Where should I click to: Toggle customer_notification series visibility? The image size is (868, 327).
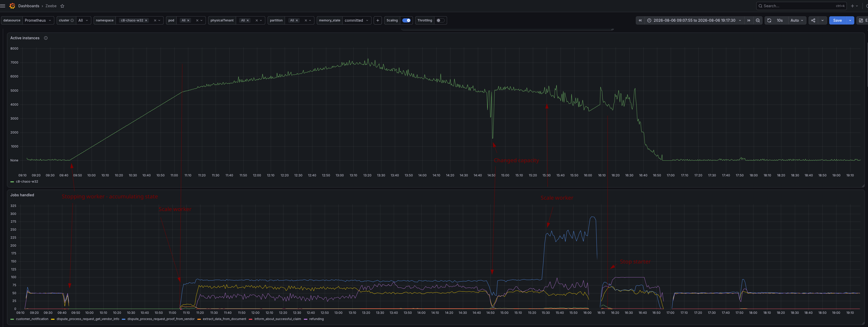pos(32,319)
